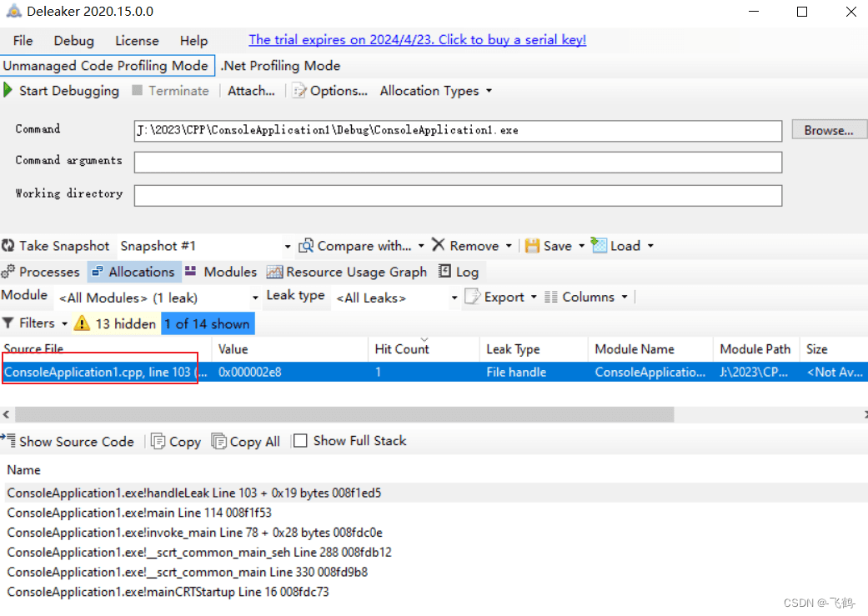
Task: Open the Load dropdown arrow
Action: tap(650, 246)
